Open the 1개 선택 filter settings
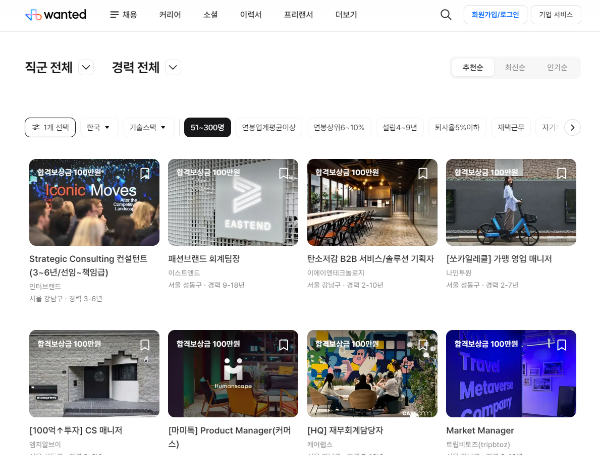The width and height of the screenshot is (600, 455). (x=50, y=127)
